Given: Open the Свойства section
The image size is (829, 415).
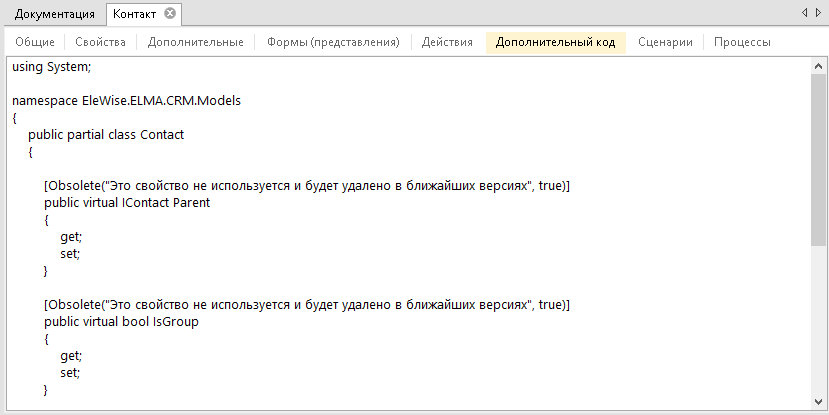Looking at the screenshot, I should pyautogui.click(x=100, y=42).
